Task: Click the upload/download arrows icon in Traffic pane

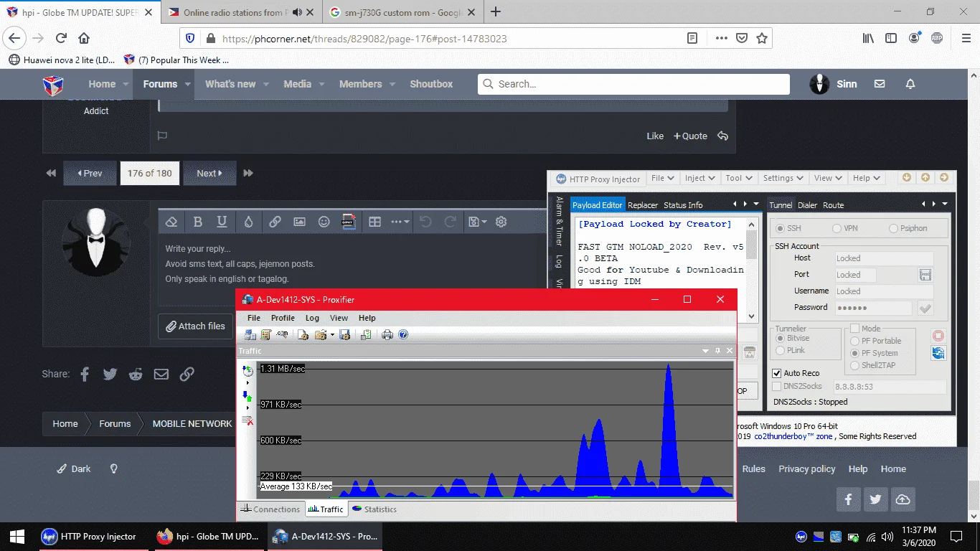Action: (248, 395)
